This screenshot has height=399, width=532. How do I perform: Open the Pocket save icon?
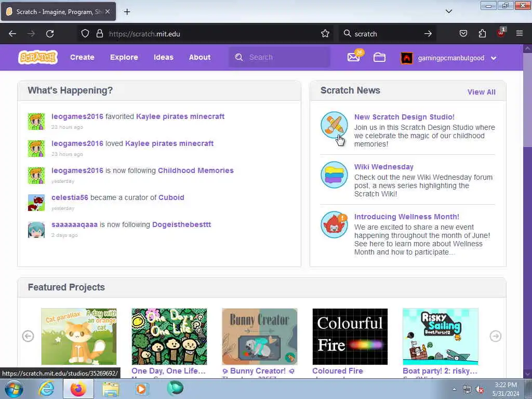pyautogui.click(x=463, y=34)
